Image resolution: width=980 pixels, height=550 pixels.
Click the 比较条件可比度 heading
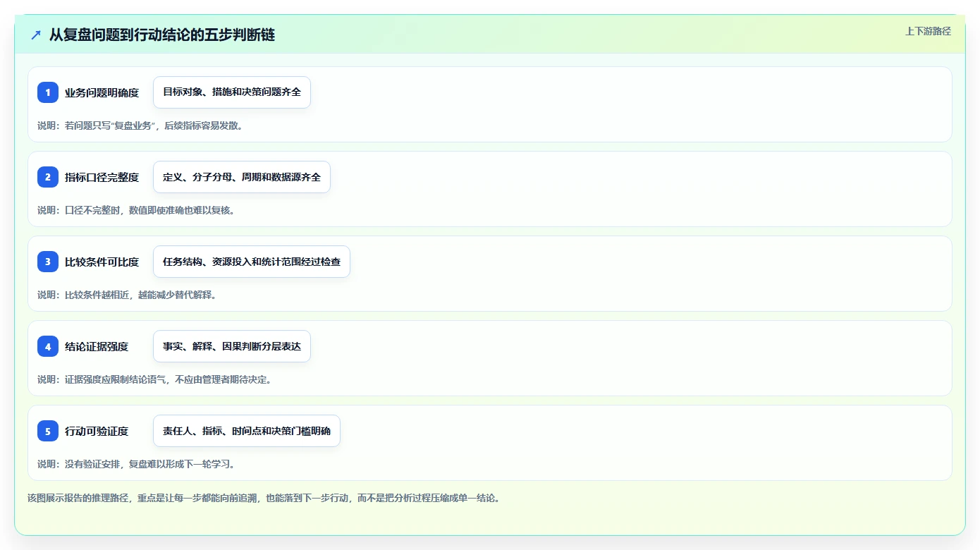point(102,262)
